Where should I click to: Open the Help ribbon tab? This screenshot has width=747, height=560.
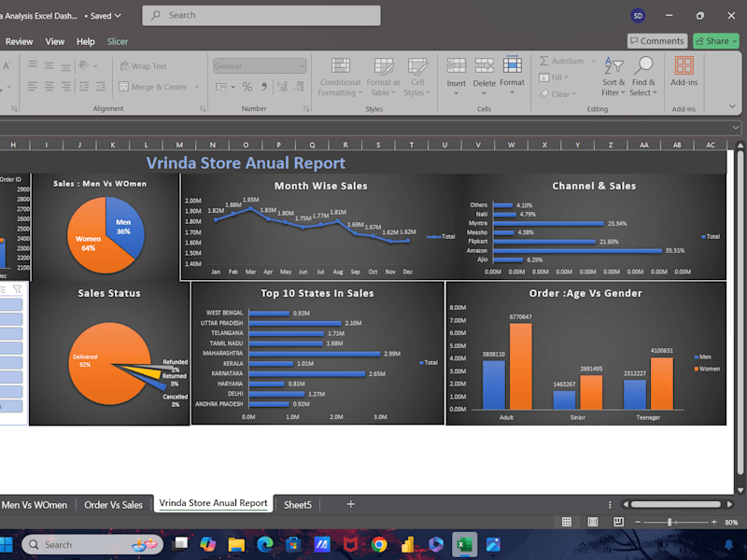(86, 41)
